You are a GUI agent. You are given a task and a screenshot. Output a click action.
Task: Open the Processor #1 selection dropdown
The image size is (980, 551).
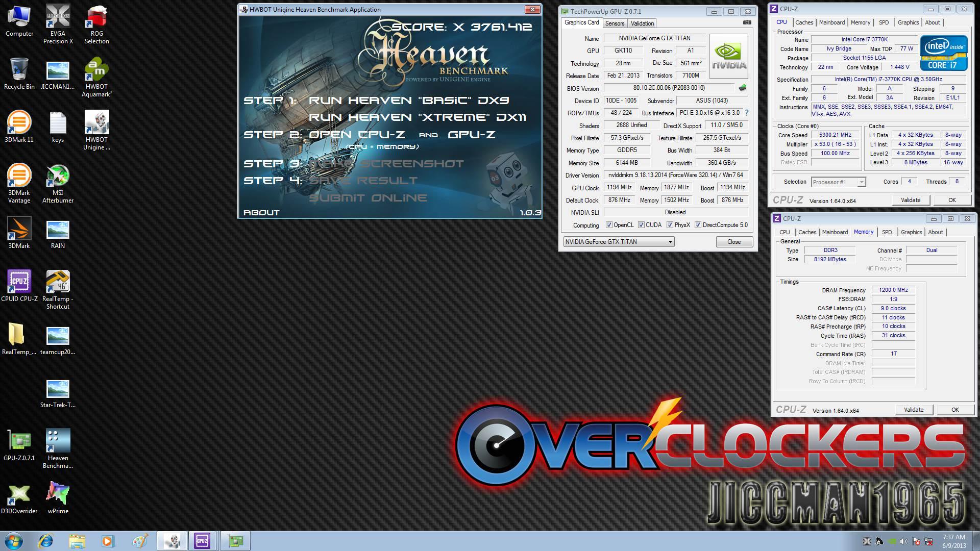click(x=838, y=182)
